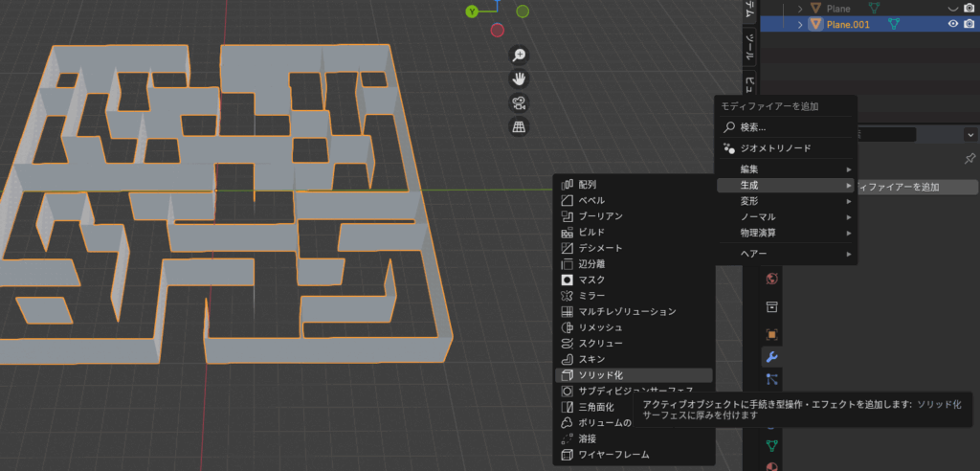This screenshot has width=980, height=471.
Task: Open the ヘアー (Hair) modifier submenu
Action: pyautogui.click(x=786, y=254)
